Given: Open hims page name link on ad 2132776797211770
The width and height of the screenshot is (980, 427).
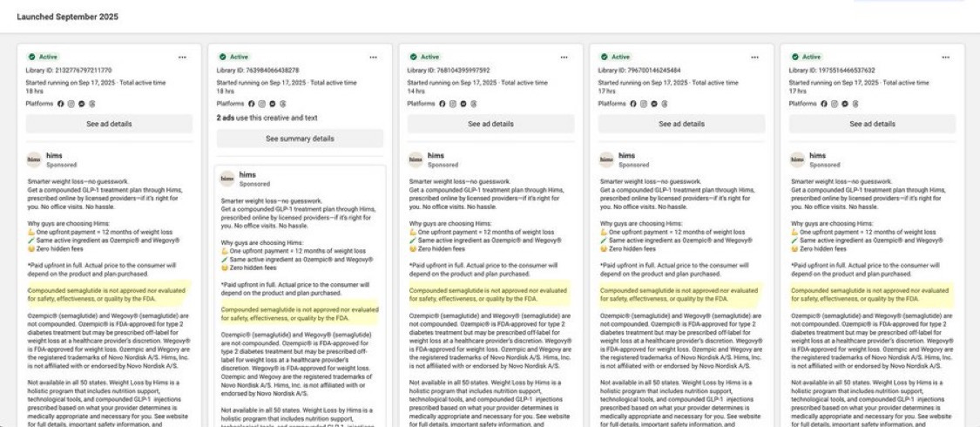Looking at the screenshot, I should (x=54, y=156).
